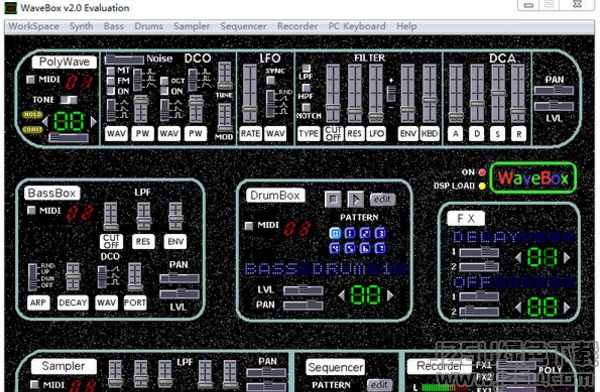Select DrumBox pattern pad number 0
Image resolution: width=600 pixels, height=392 pixels.
point(335,233)
